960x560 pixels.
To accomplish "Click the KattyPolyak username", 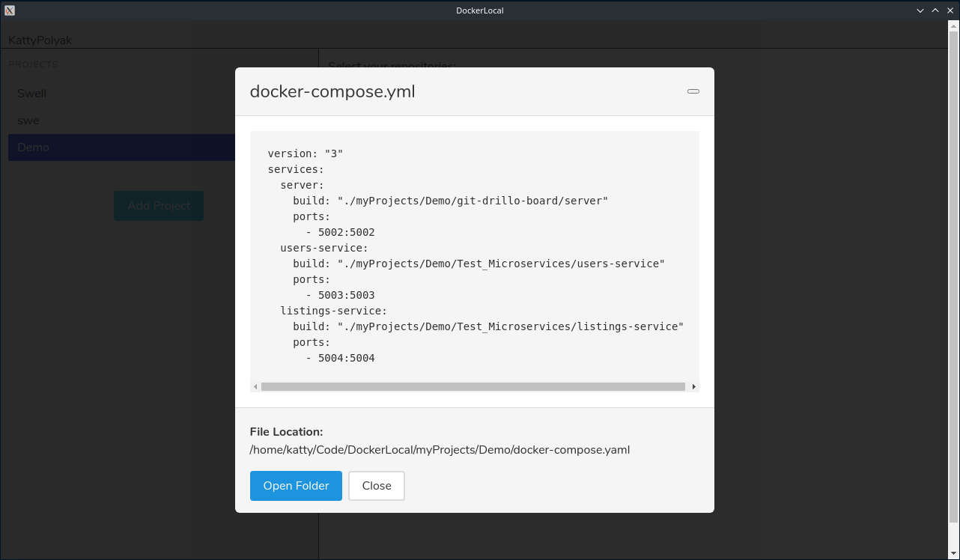I will [40, 40].
